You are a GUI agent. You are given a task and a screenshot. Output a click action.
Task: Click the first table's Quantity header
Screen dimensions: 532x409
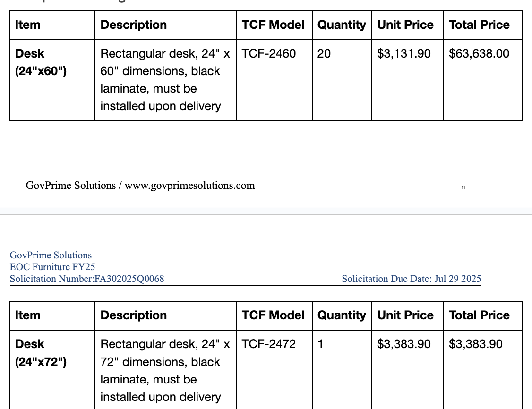pos(342,25)
